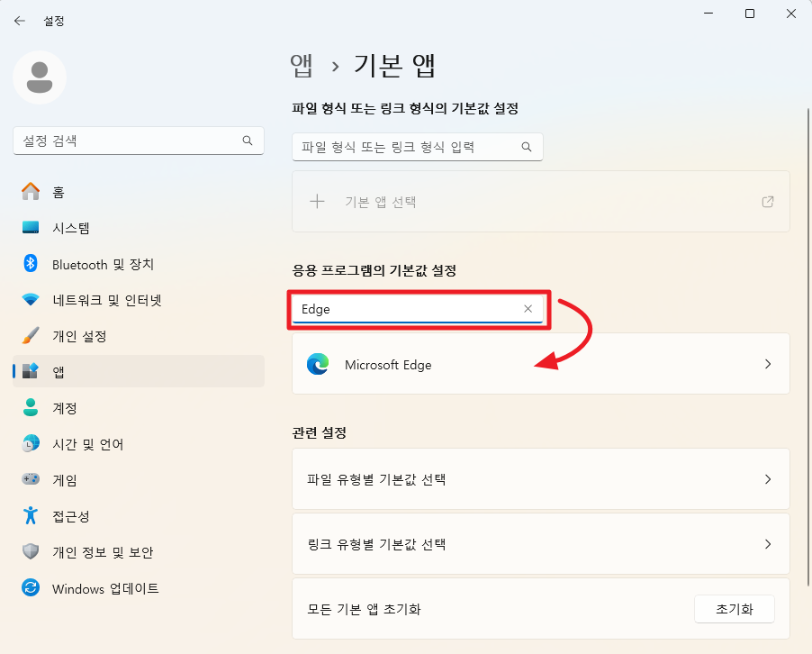Viewport: 812px width, 654px height.
Task: Open 링크 유형별 기본값 선택 settings
Action: (540, 544)
